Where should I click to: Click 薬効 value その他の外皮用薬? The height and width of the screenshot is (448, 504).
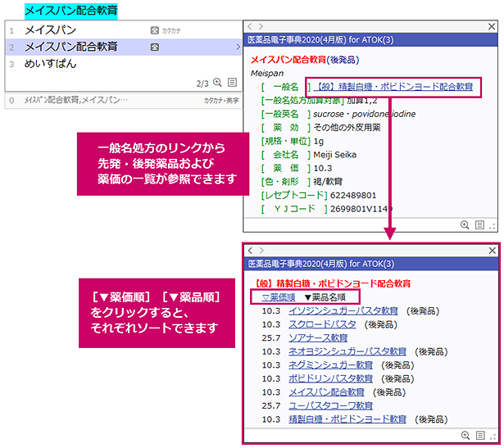(x=347, y=128)
